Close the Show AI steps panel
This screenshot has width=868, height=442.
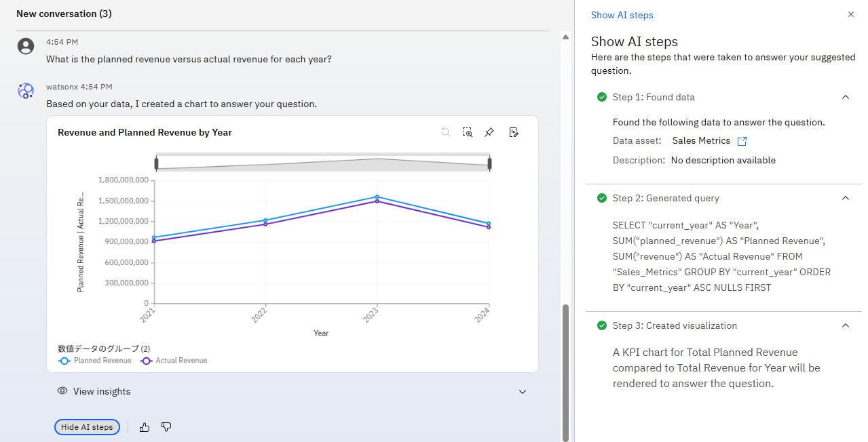click(851, 14)
